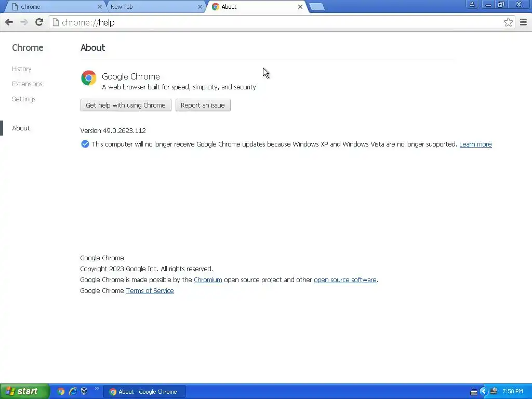The image size is (532, 399).
Task: Click the forward navigation arrow
Action: [24, 22]
